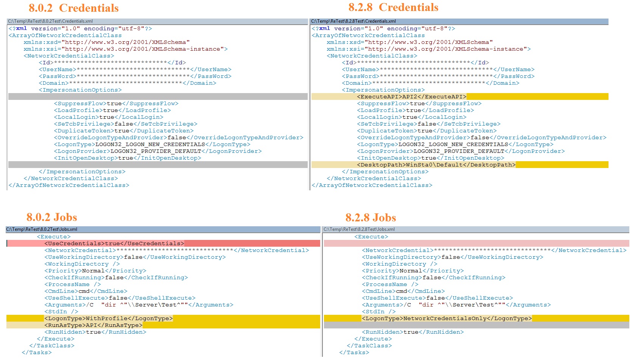This screenshot has height=364, width=635.
Task: Click the orange 8.2.8 Jobs heading
Action: (x=370, y=218)
